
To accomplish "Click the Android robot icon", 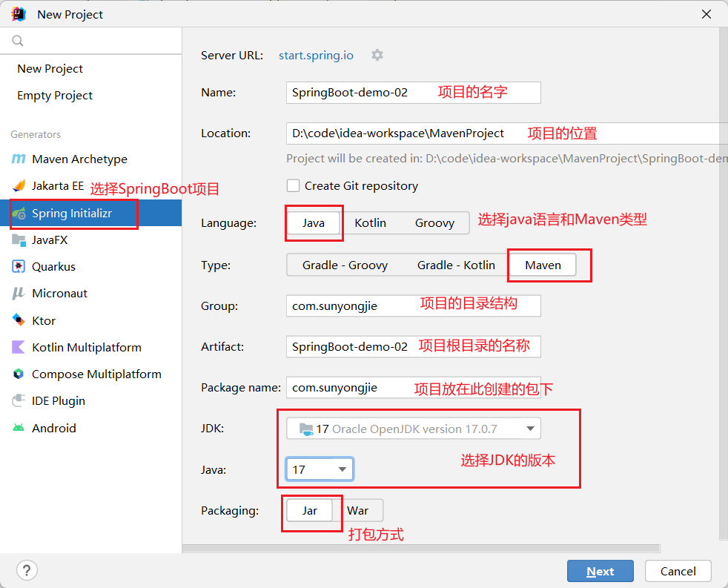I will (19, 428).
